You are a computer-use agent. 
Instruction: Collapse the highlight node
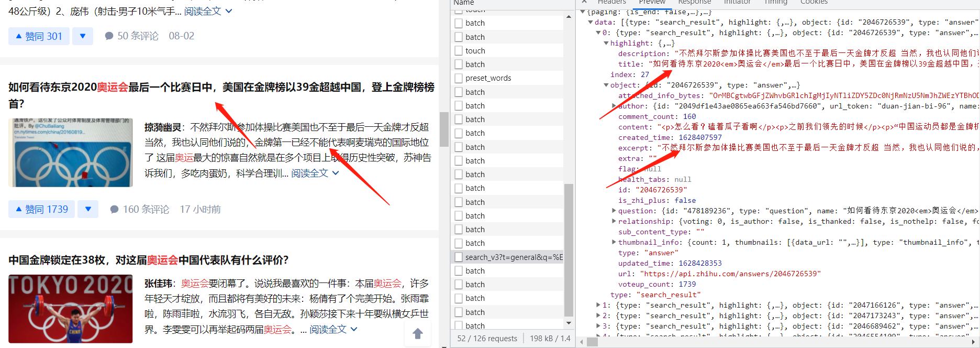[606, 43]
